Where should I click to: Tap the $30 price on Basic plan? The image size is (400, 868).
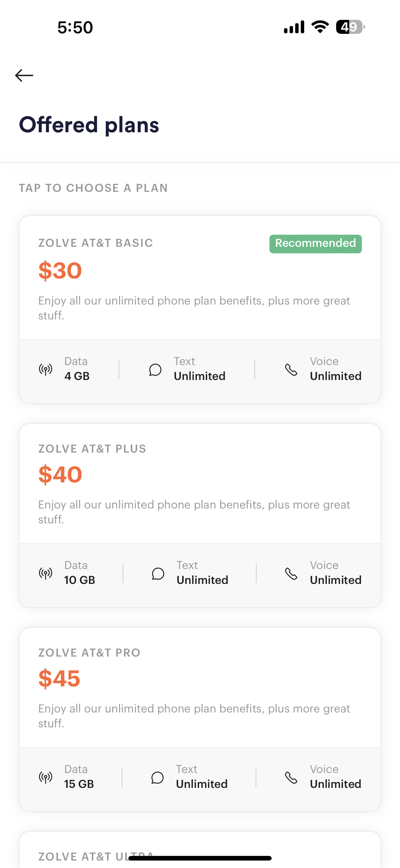pos(60,271)
